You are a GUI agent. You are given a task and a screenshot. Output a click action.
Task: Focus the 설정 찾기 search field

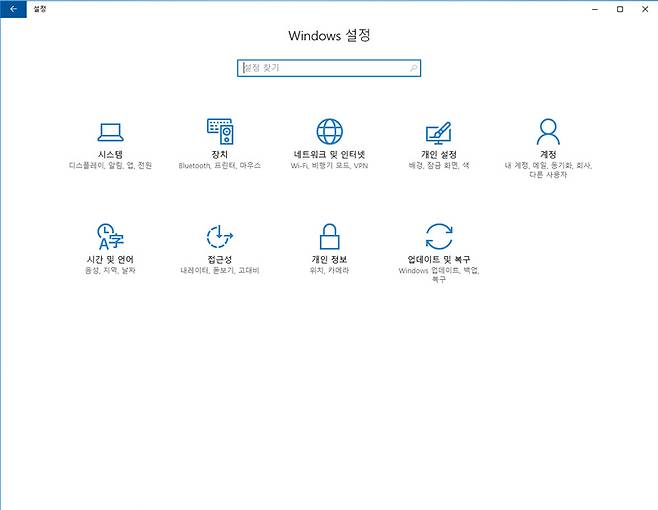320,68
